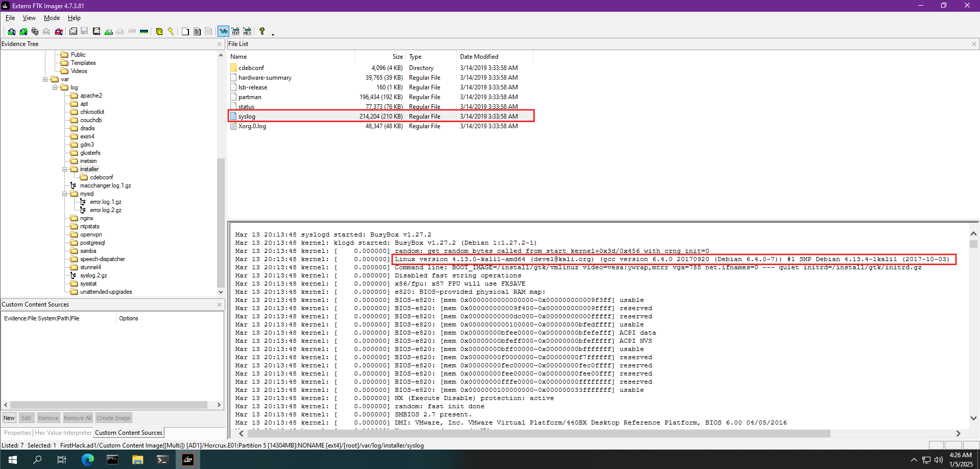The image size is (980, 469).
Task: Click the greyed Verify Drive/Image icon
Action: pyautogui.click(x=132, y=32)
